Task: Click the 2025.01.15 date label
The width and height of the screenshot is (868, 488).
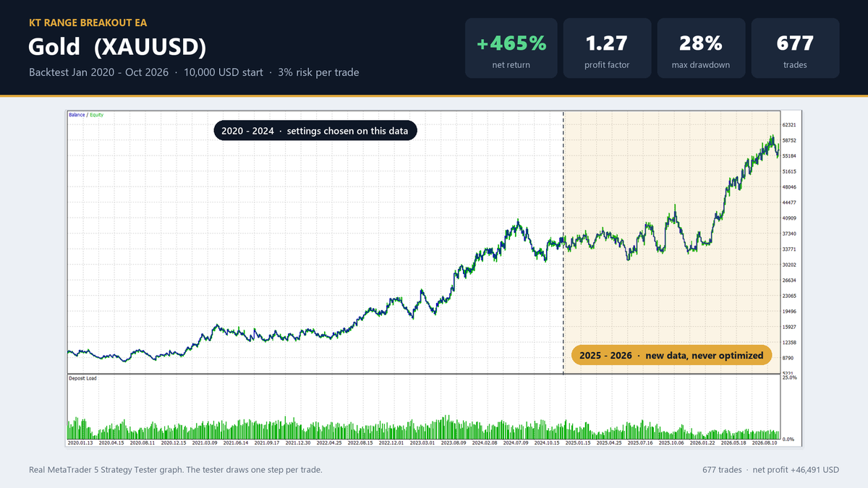Action: click(x=579, y=442)
